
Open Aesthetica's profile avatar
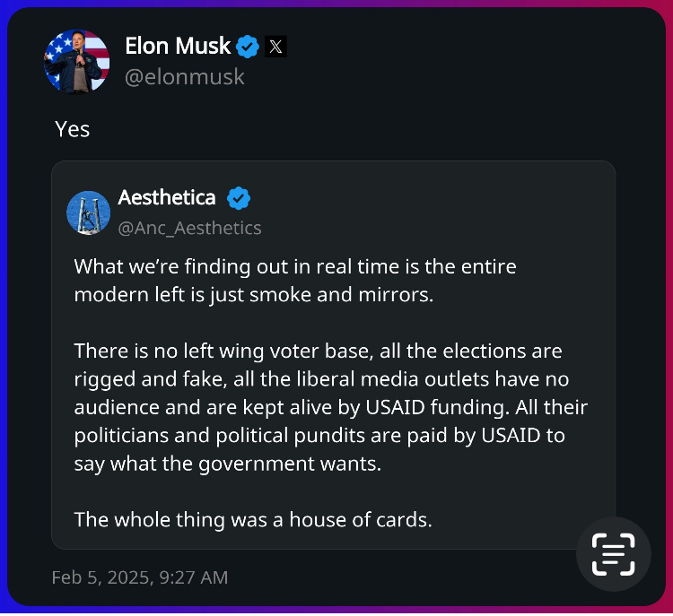pyautogui.click(x=89, y=213)
